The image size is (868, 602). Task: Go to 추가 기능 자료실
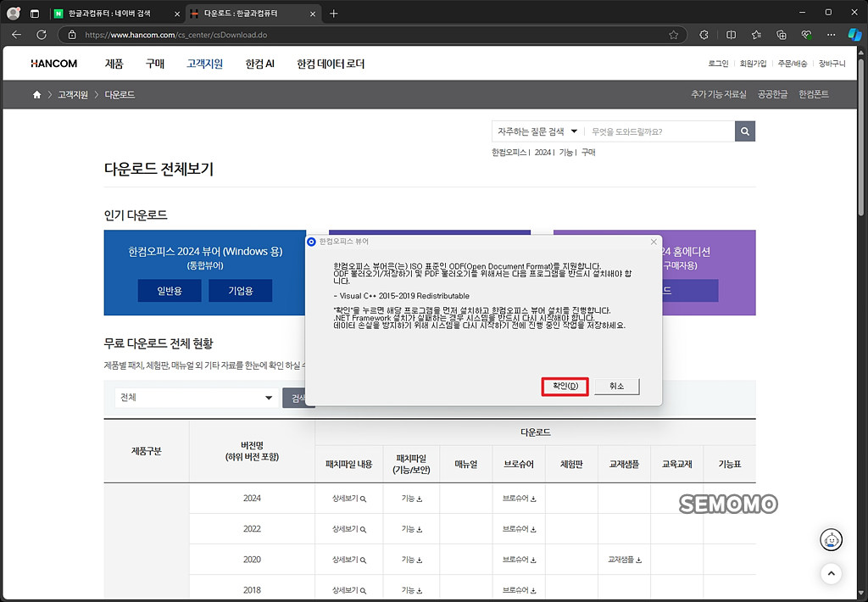click(719, 95)
